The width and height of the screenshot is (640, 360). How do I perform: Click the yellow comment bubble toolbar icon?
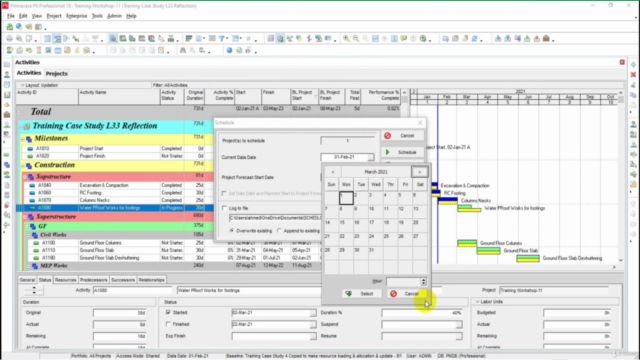point(404,38)
